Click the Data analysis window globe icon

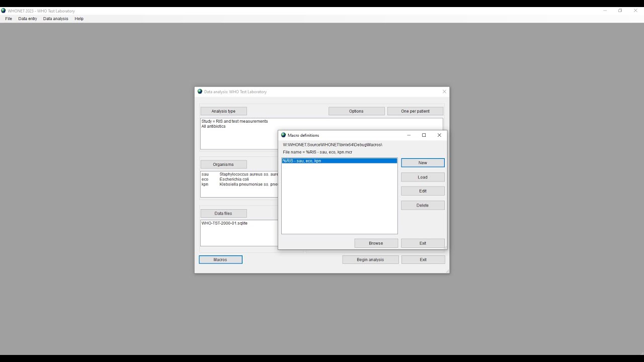[x=200, y=92]
